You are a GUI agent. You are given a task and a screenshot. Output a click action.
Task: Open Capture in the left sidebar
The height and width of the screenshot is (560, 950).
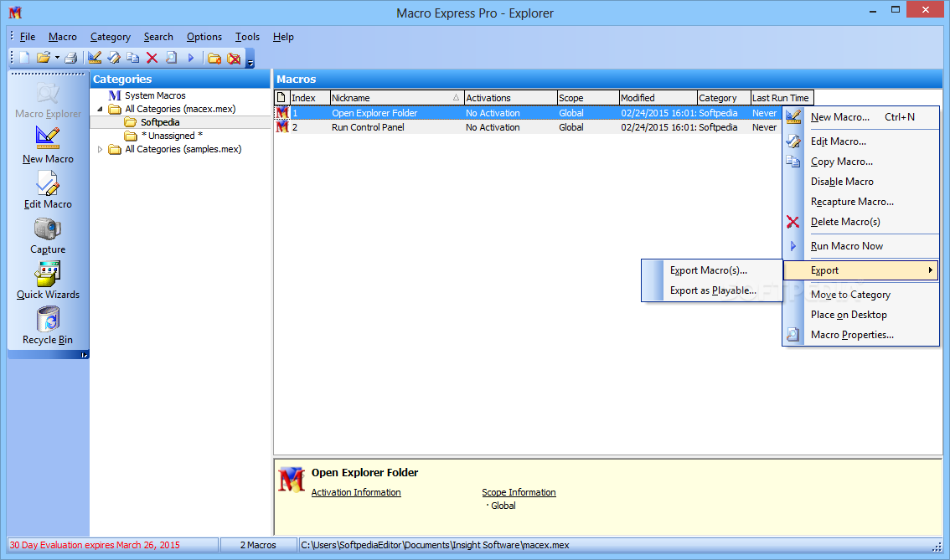click(48, 235)
